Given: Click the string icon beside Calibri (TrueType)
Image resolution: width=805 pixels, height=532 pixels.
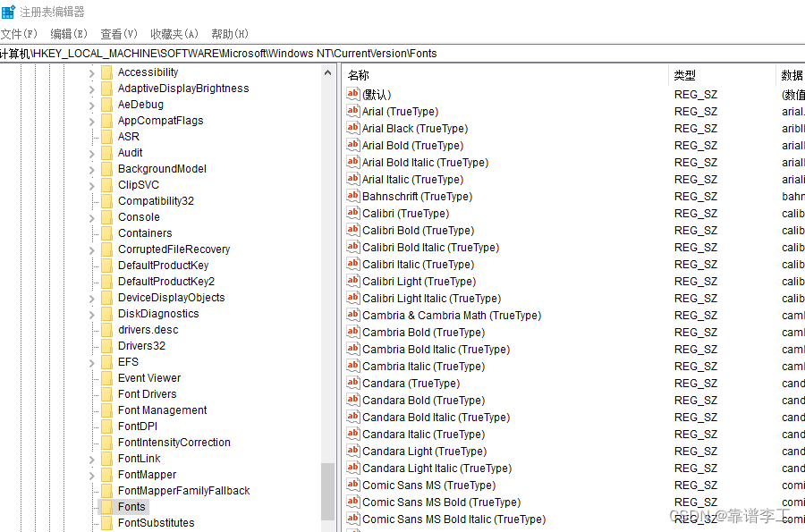Looking at the screenshot, I should click(x=352, y=213).
